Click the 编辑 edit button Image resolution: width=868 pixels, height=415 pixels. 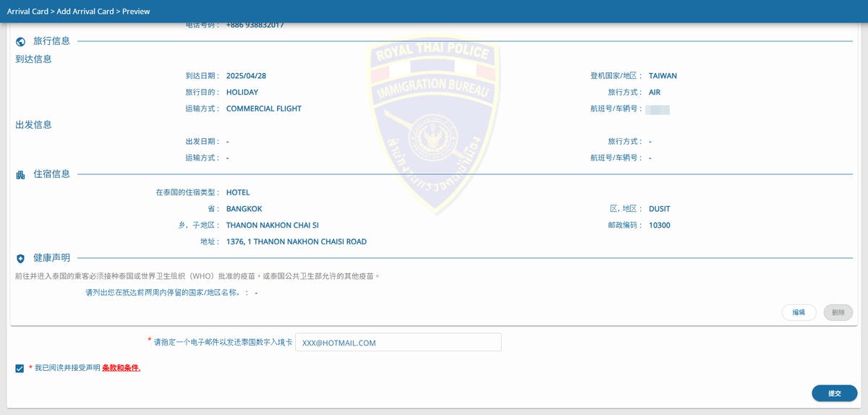(x=799, y=312)
